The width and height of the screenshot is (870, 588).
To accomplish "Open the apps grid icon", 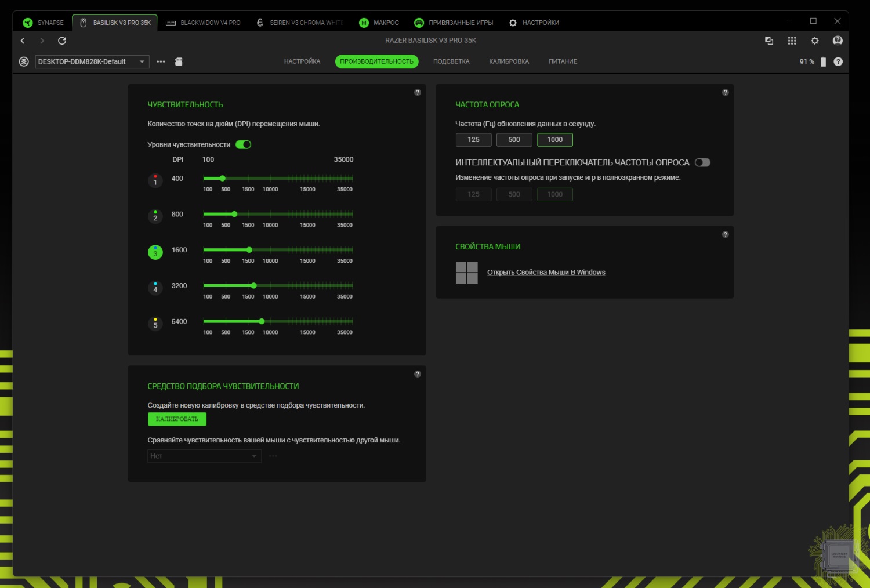I will pos(792,41).
